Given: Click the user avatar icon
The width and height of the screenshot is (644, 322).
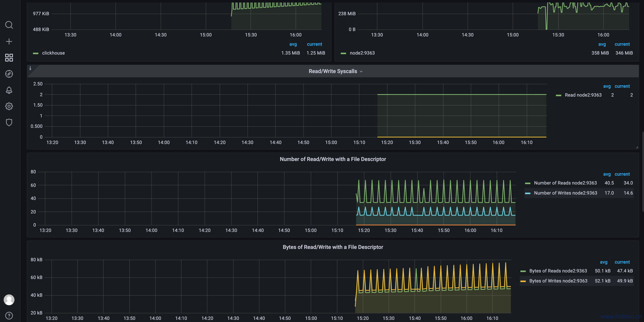Looking at the screenshot, I should [x=9, y=300].
